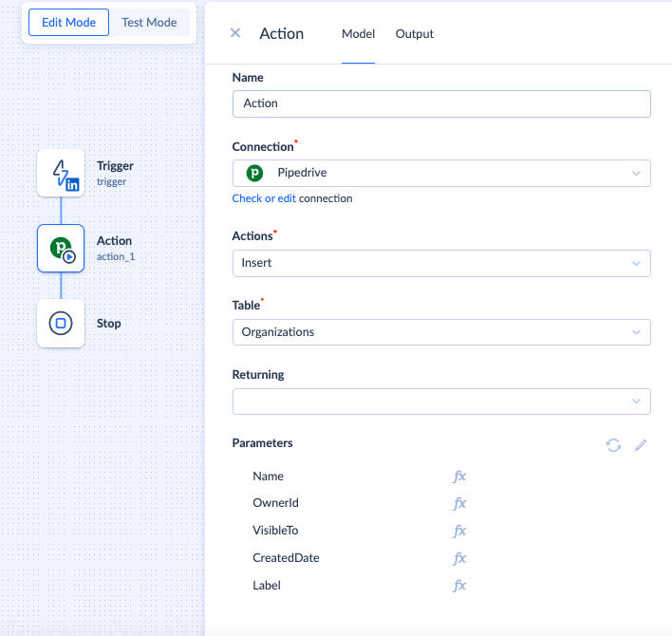Viewport: 672px width, 636px height.
Task: Open the Output tab
Action: click(x=415, y=34)
